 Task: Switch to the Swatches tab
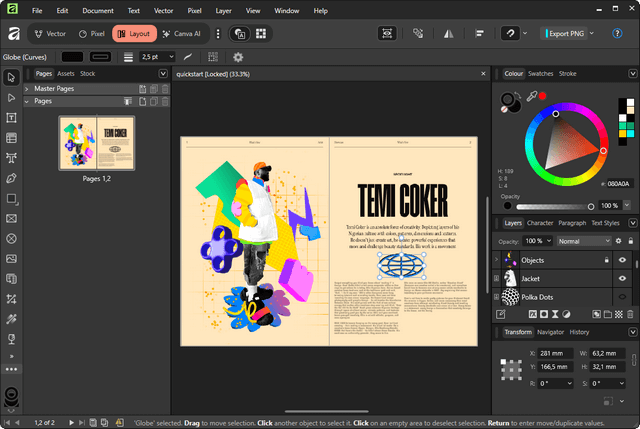coord(540,74)
